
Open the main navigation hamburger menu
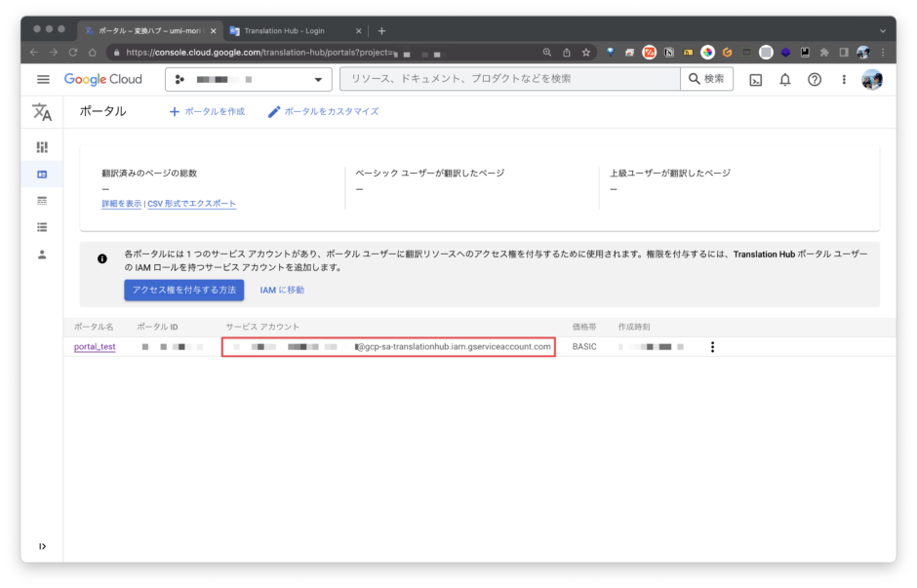point(43,80)
